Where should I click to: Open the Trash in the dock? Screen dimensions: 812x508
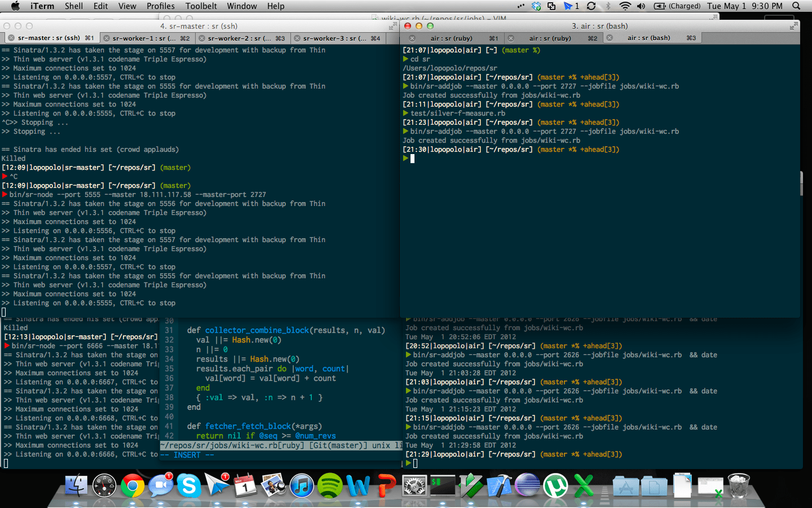(x=739, y=486)
